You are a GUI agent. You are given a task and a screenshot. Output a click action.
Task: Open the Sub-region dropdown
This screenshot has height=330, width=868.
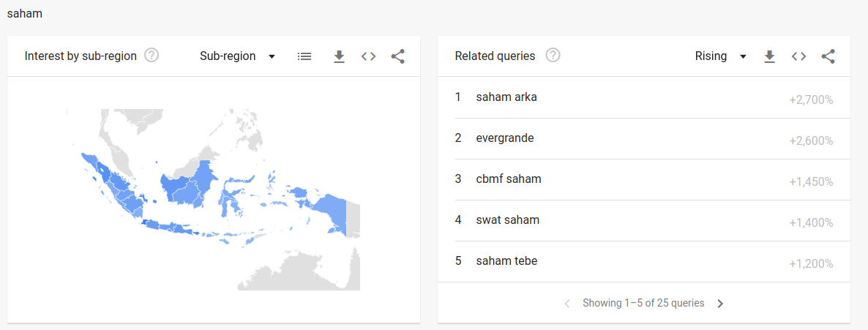tap(237, 56)
